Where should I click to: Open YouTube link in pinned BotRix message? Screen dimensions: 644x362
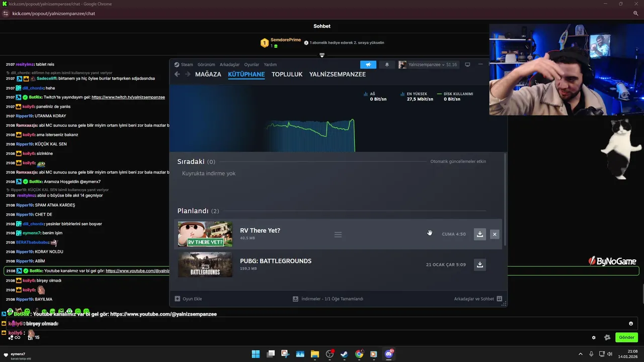click(x=137, y=271)
